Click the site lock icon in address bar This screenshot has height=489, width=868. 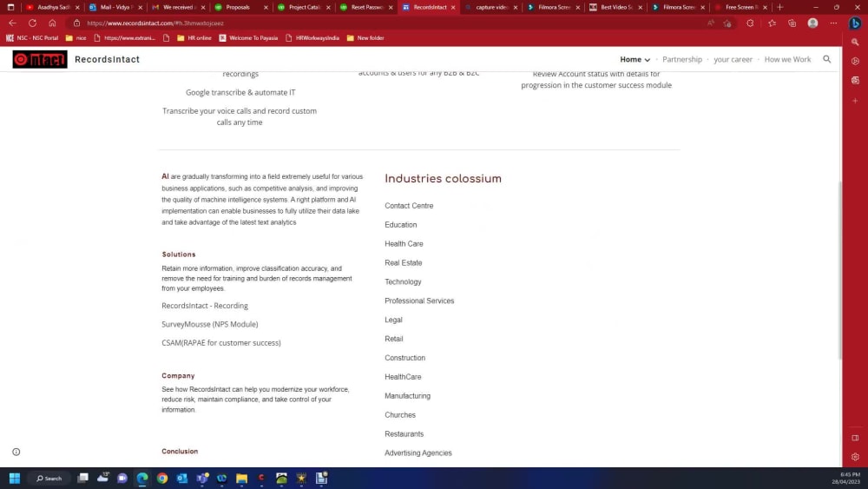click(77, 23)
